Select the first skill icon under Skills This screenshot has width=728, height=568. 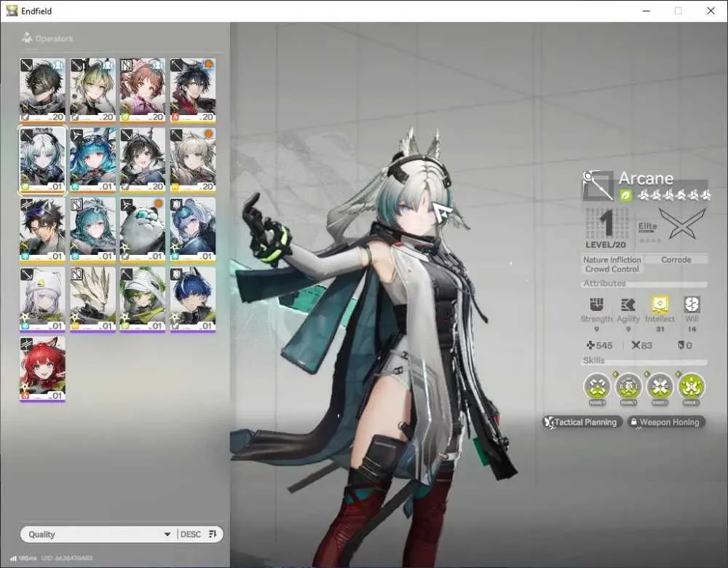597,387
